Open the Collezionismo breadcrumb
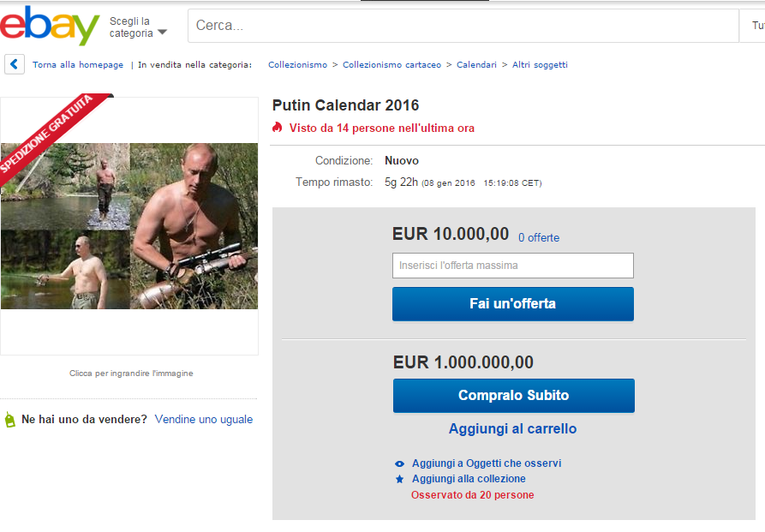This screenshot has width=765, height=532. pyautogui.click(x=297, y=65)
